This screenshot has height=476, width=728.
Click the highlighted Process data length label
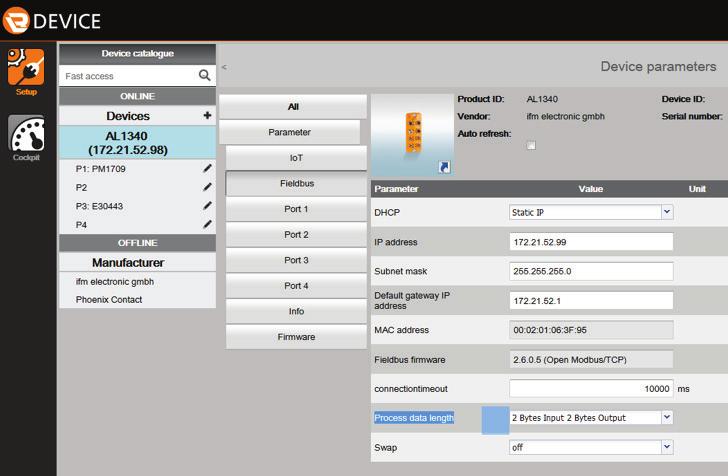click(414, 417)
